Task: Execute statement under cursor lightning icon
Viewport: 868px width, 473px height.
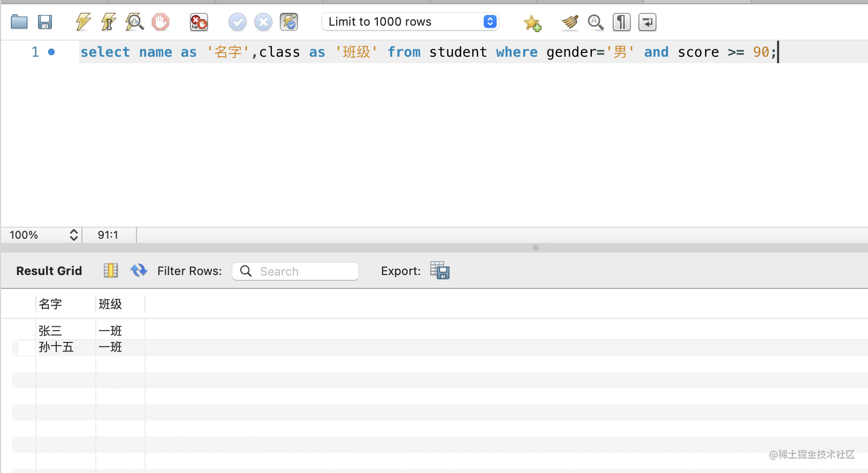Action: (x=109, y=22)
